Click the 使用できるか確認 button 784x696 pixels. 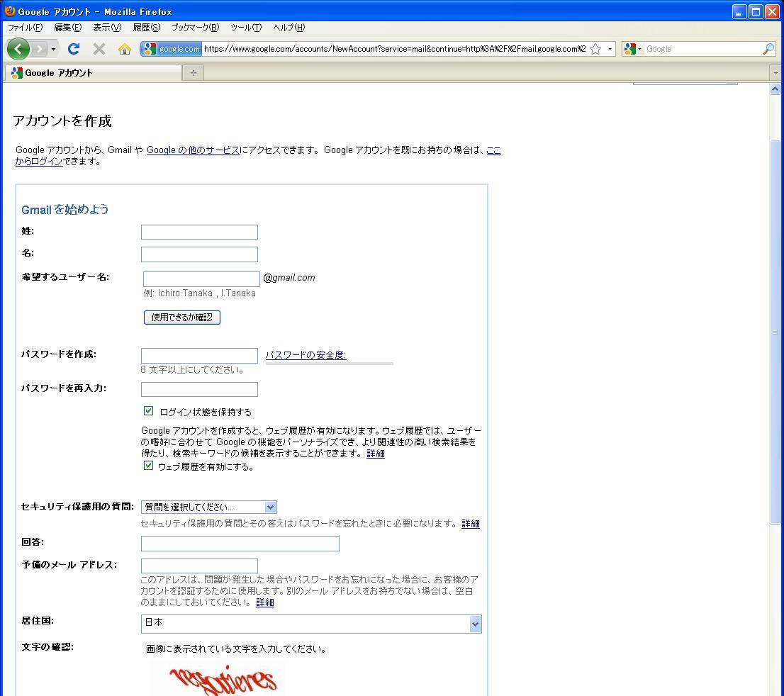point(182,318)
